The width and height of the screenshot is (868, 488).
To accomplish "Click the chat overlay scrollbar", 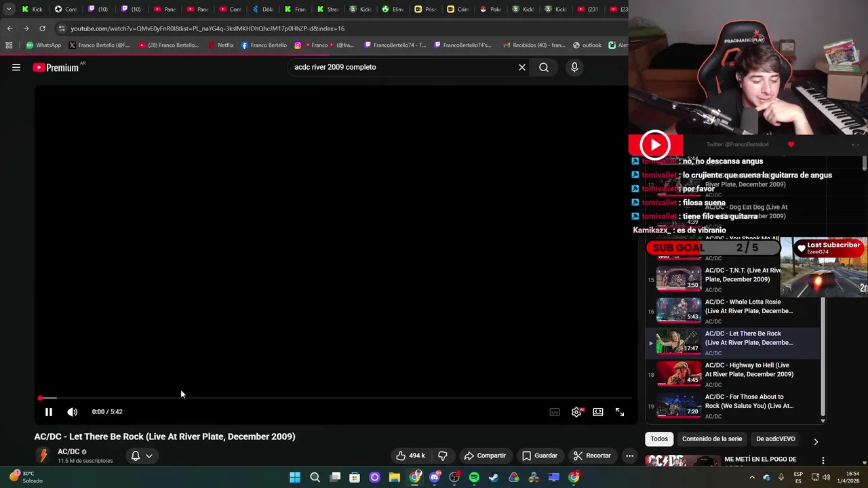I will click(x=864, y=163).
